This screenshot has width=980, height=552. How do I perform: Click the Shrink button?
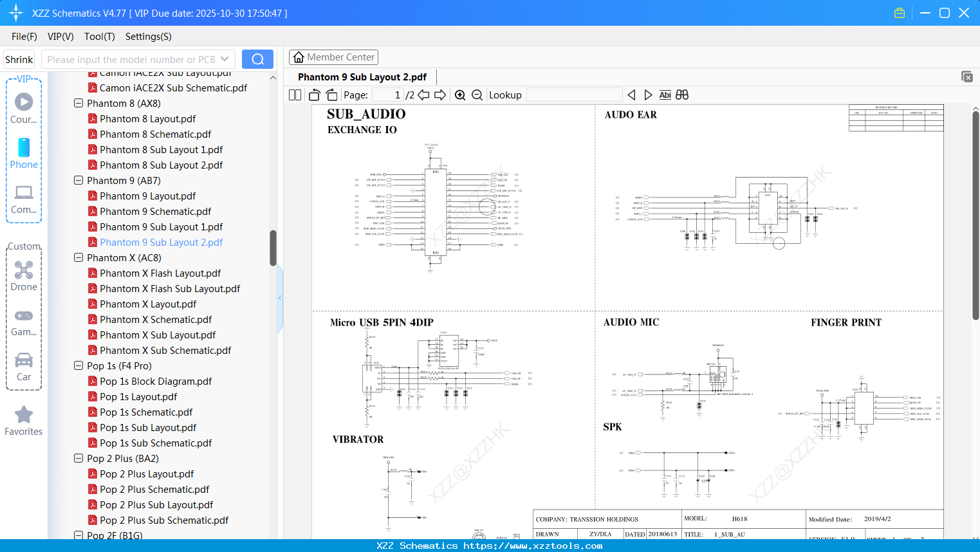tap(19, 59)
